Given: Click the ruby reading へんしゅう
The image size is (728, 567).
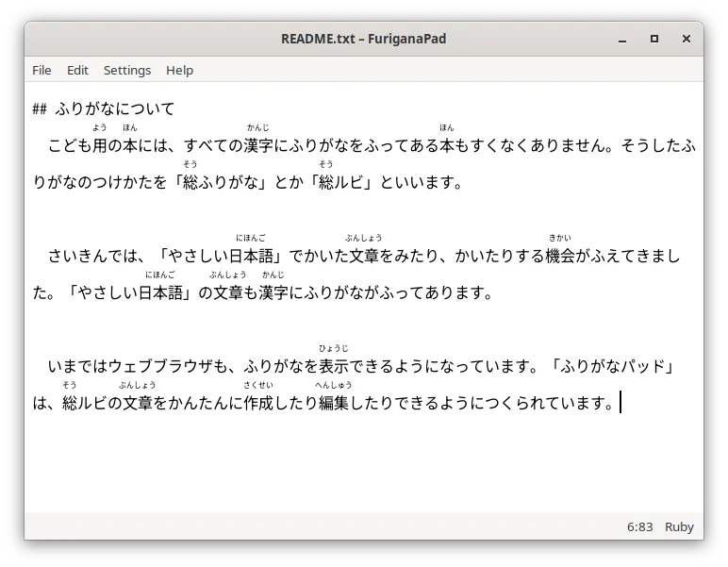Looking at the screenshot, I should 334,385.
